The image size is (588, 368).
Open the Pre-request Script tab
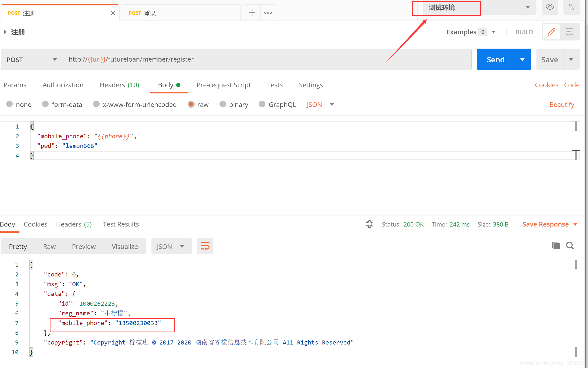(224, 85)
